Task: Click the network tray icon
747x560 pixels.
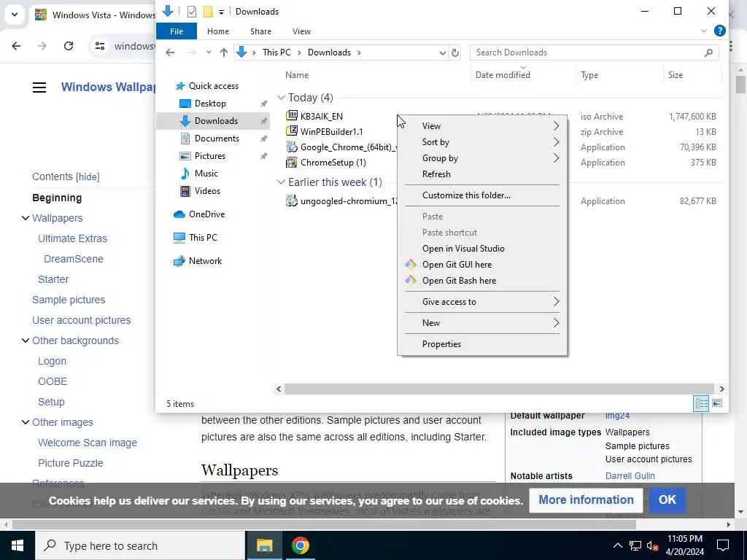Action: pos(635,545)
